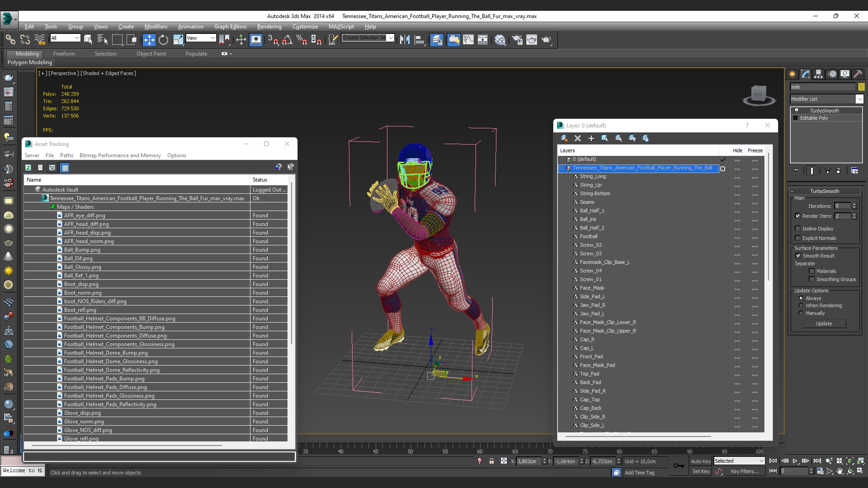Open Graph Editors menu
868x488 pixels.
pos(230,27)
